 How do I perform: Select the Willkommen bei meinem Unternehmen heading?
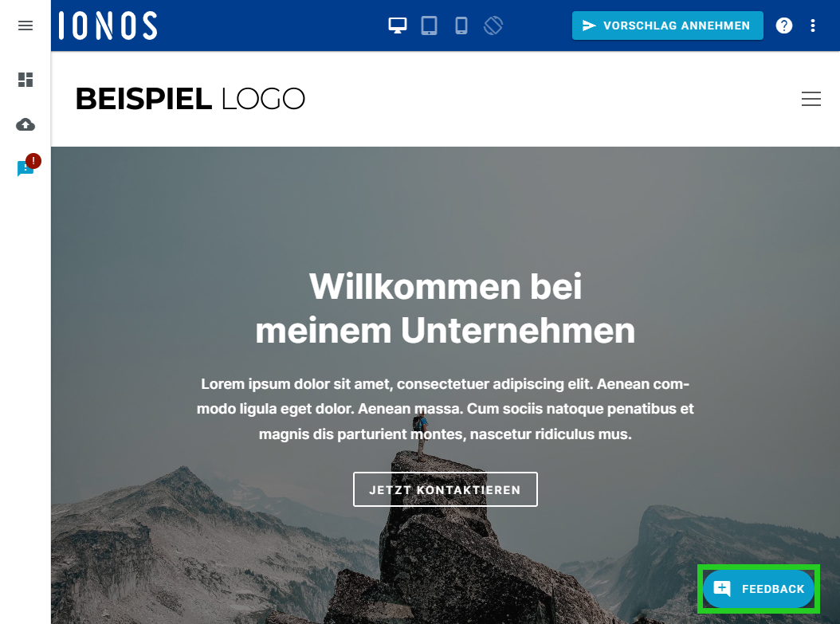pyautogui.click(x=446, y=308)
